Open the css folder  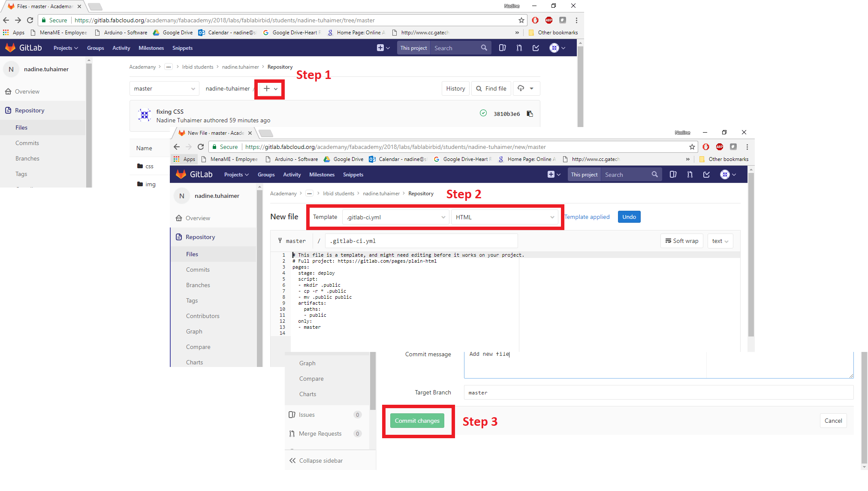coord(149,167)
